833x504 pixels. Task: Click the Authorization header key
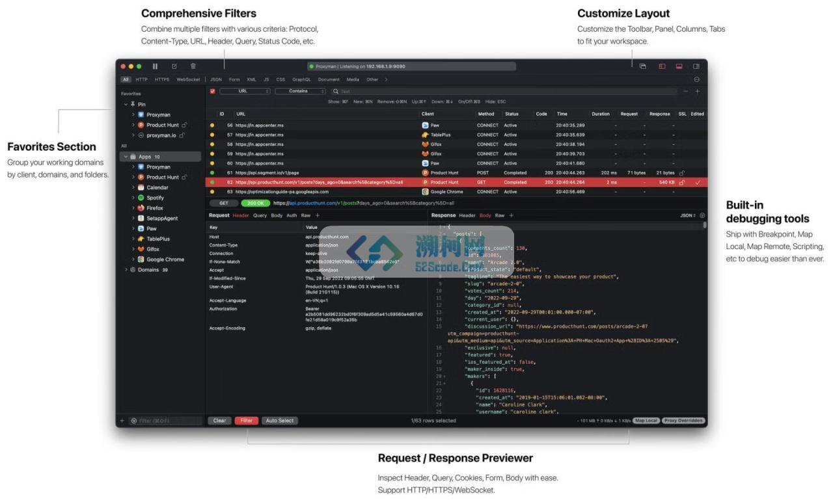tap(223, 309)
